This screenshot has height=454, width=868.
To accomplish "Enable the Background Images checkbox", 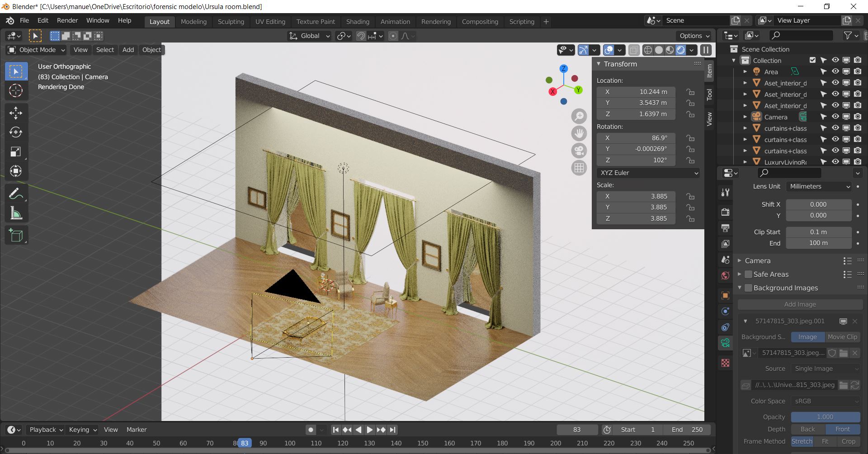I will (x=748, y=288).
